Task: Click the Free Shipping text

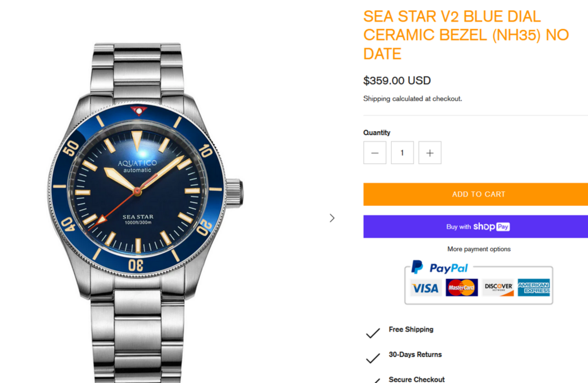Action: 411,329
